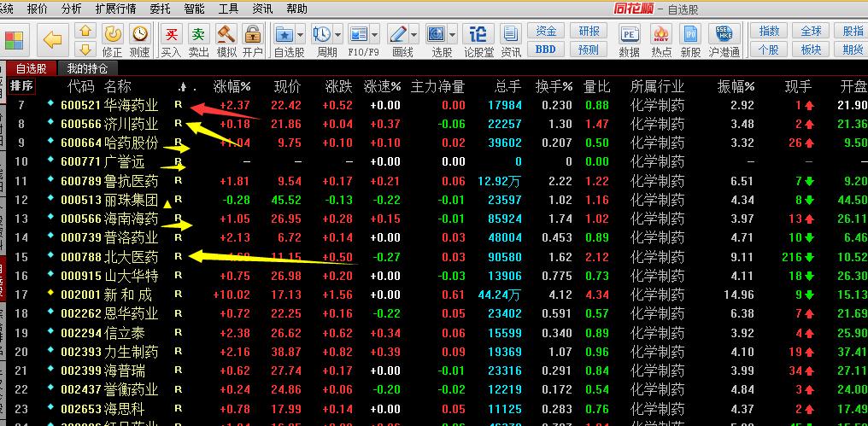
Task: Open the 选股 stock picker icon
Action: 437,34
